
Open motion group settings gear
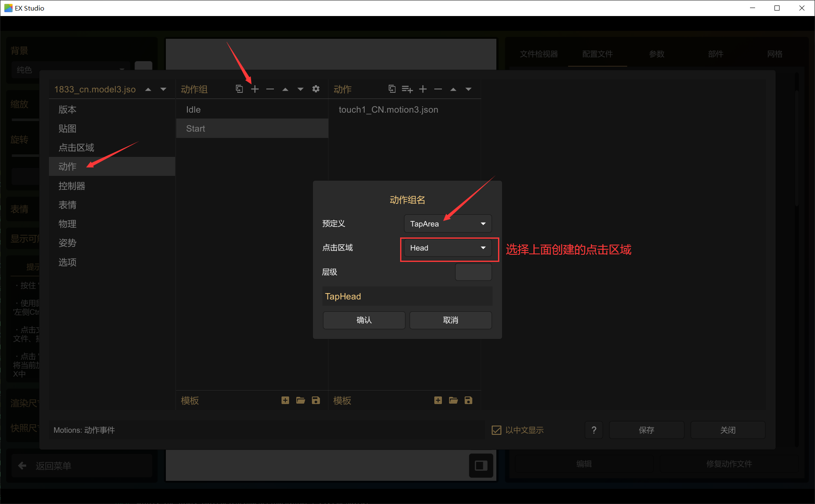[316, 89]
